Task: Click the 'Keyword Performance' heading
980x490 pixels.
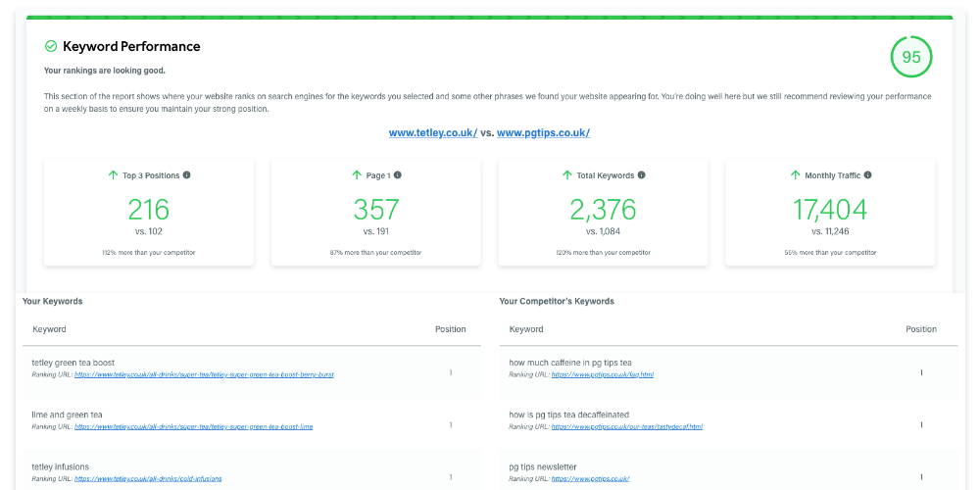Action: pos(131,46)
